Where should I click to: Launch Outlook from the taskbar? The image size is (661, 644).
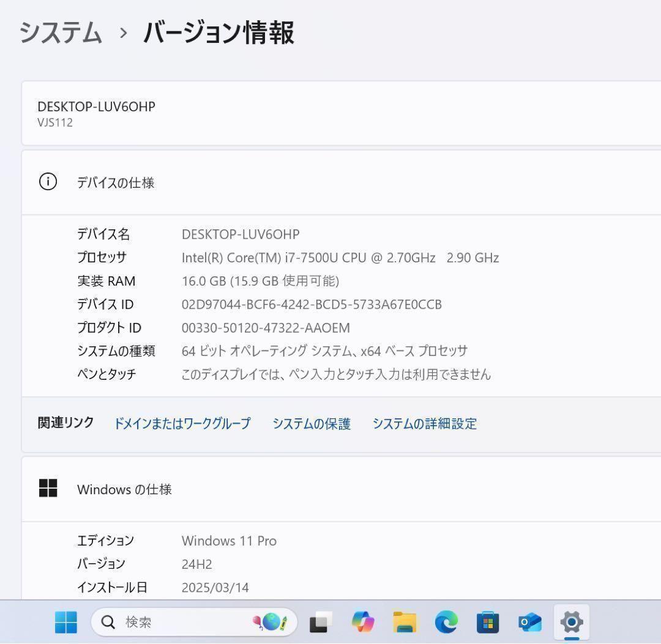(530, 621)
